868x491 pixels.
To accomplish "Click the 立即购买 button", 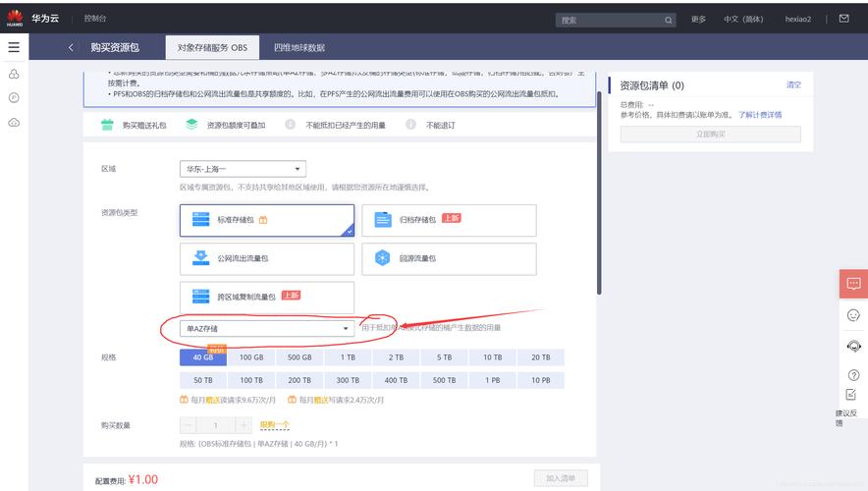I will tap(710, 135).
